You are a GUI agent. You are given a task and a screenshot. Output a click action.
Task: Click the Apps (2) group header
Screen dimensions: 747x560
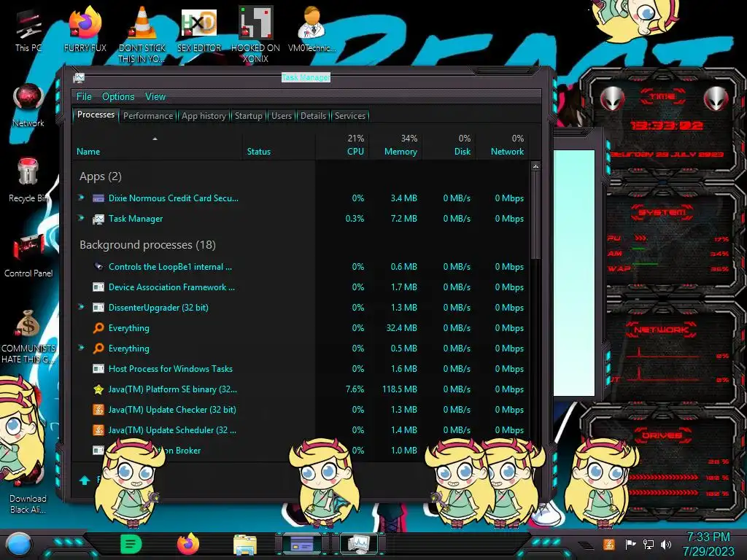[x=101, y=176]
